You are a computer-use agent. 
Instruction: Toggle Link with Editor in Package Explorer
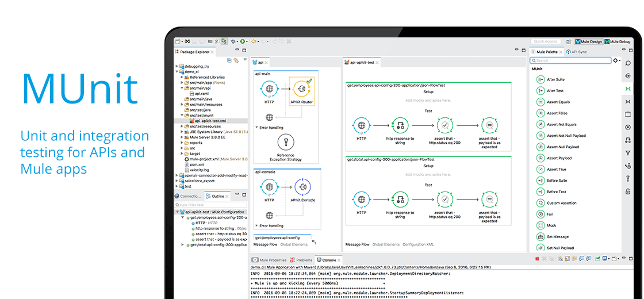pyautogui.click(x=236, y=60)
